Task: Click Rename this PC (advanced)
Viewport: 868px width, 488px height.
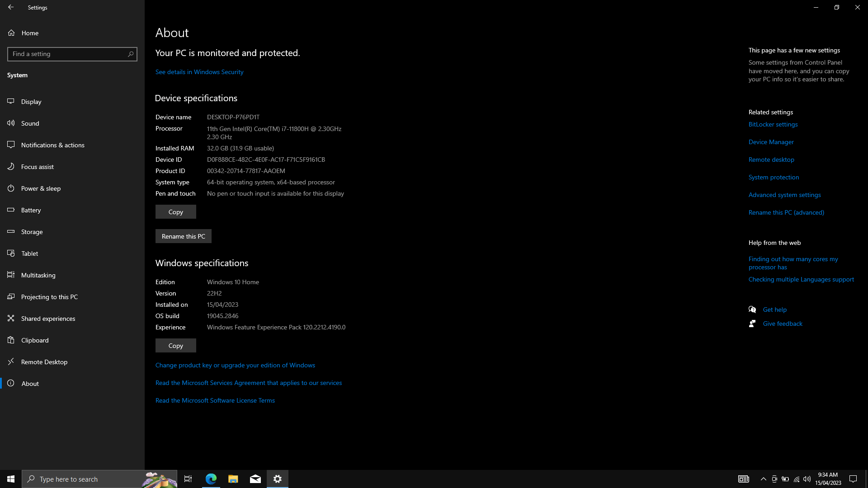Action: pyautogui.click(x=786, y=212)
